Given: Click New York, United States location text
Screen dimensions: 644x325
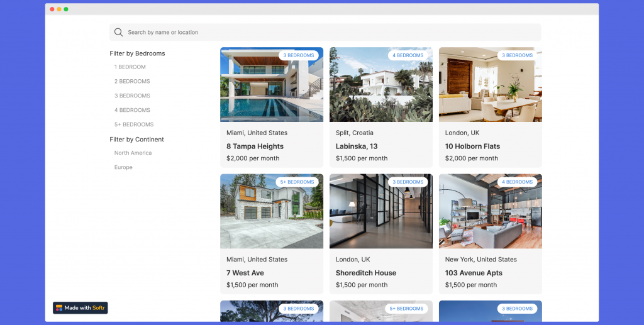Looking at the screenshot, I should pos(481,260).
